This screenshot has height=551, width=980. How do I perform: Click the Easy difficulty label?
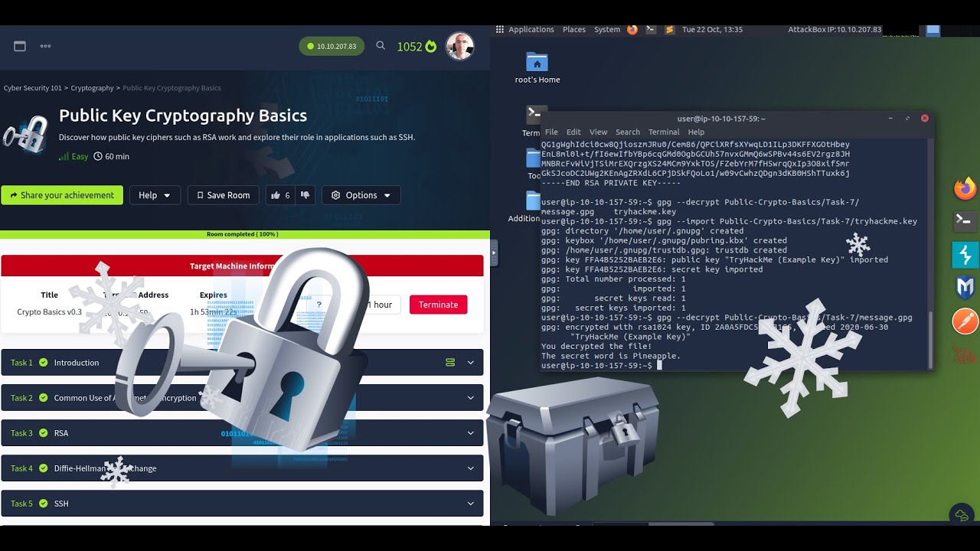(73, 156)
